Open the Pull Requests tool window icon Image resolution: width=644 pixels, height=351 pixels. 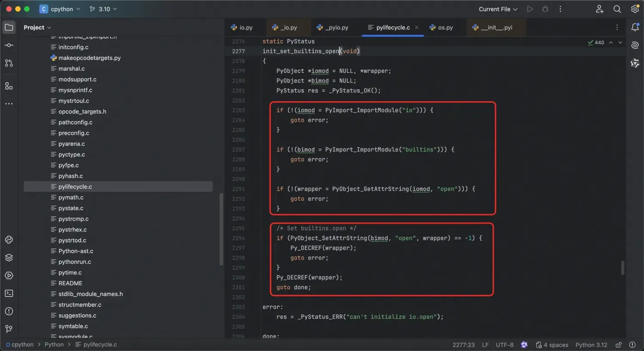click(9, 63)
